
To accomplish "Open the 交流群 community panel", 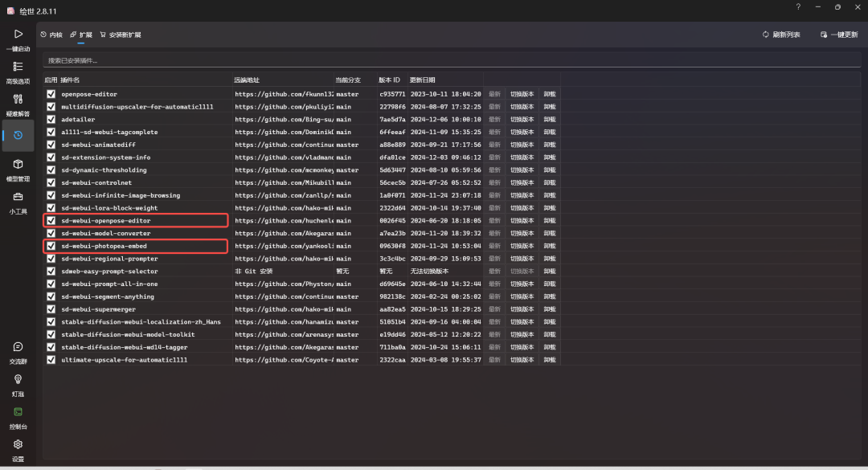I will click(18, 351).
